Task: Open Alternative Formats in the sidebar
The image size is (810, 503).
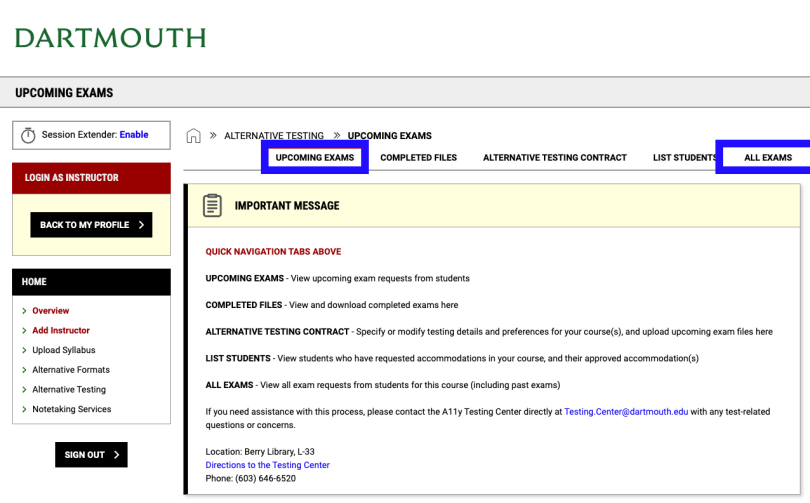Action: pos(71,370)
